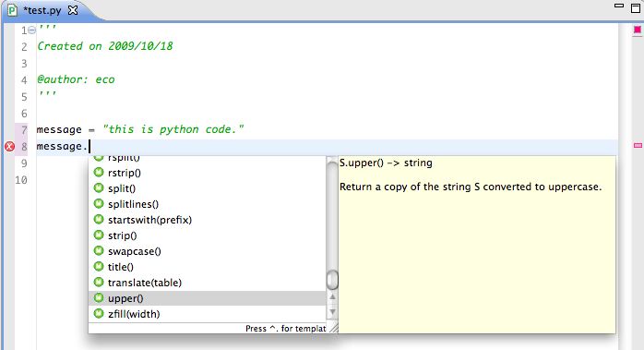Choose rstrip() from completion list
The height and width of the screenshot is (350, 644).
click(x=207, y=173)
